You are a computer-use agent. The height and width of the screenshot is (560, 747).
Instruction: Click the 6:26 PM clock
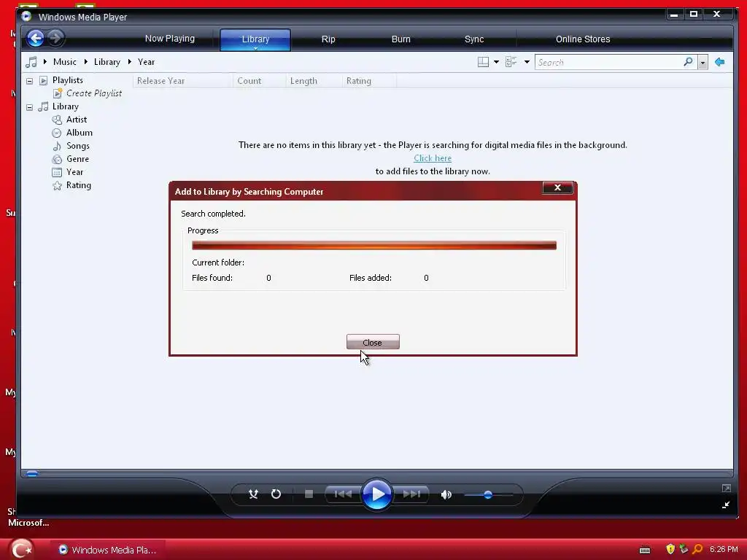point(724,550)
